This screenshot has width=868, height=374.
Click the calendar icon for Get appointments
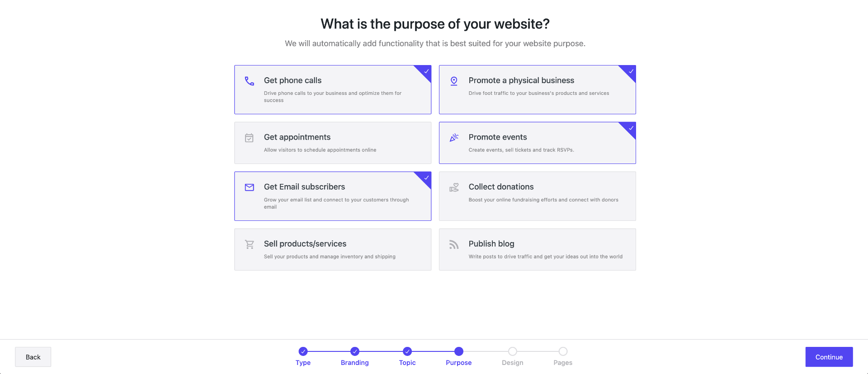point(249,138)
